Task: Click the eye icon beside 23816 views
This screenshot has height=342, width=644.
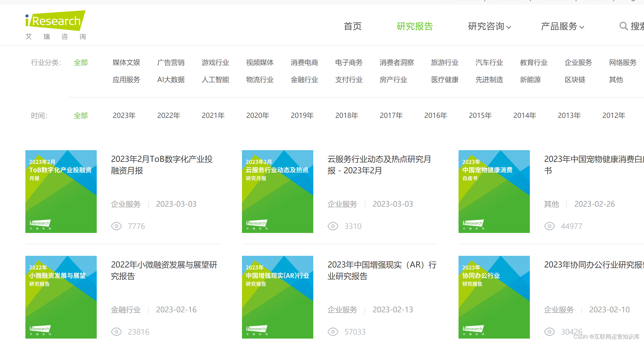Action: point(116,332)
